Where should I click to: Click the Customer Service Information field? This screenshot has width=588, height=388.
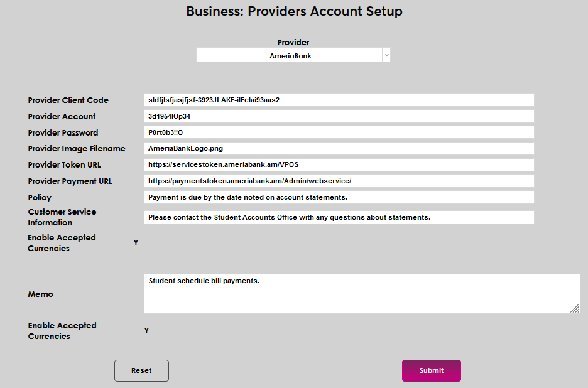point(339,217)
